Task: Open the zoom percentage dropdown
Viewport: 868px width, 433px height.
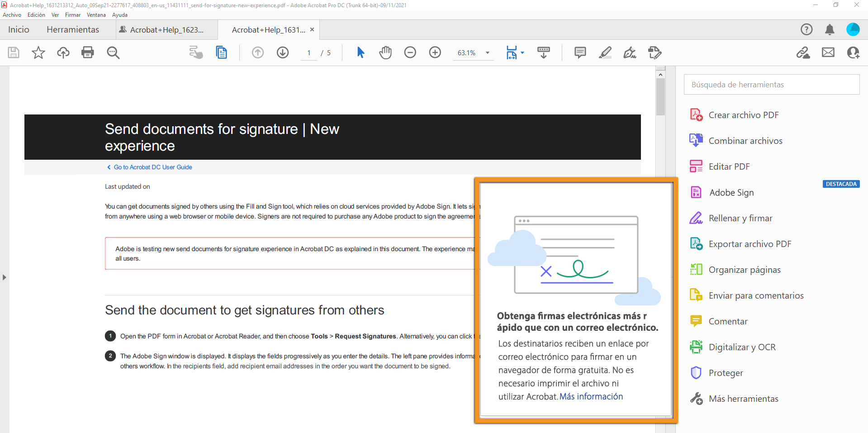Action: point(487,52)
